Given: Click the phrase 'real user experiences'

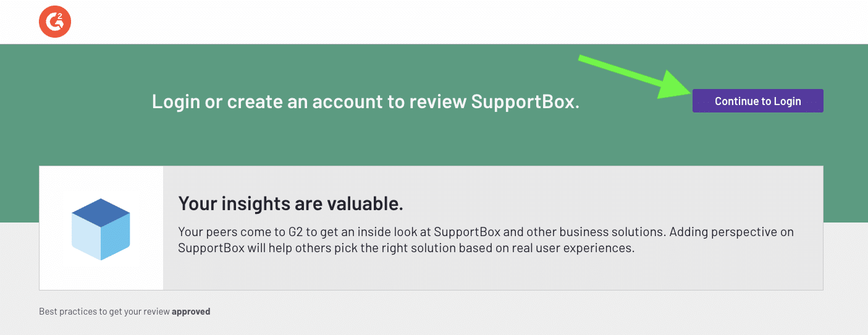Looking at the screenshot, I should (581, 248).
